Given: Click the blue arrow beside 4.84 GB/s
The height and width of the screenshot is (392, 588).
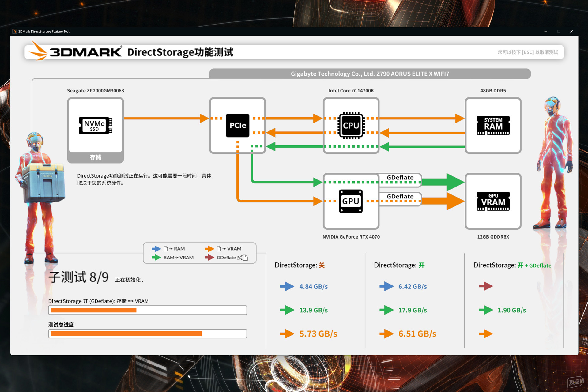Looking at the screenshot, I should [287, 286].
